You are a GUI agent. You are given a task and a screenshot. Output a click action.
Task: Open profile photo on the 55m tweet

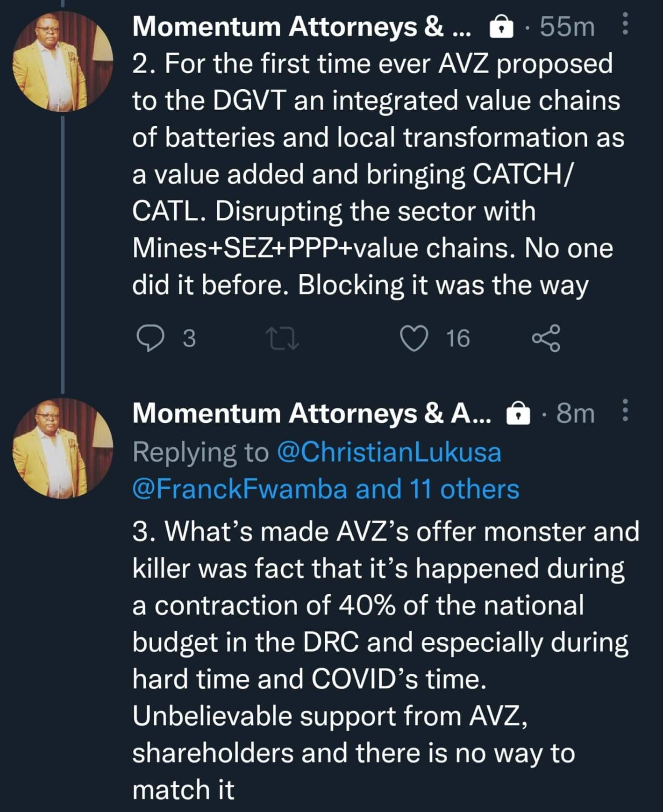pyautogui.click(x=63, y=62)
